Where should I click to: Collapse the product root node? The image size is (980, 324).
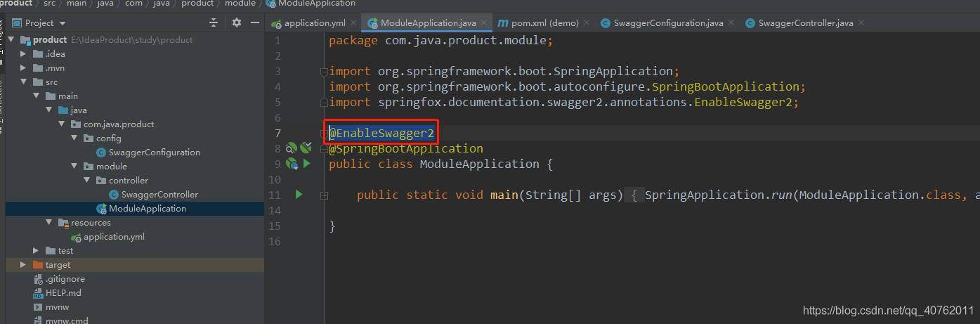pos(11,40)
